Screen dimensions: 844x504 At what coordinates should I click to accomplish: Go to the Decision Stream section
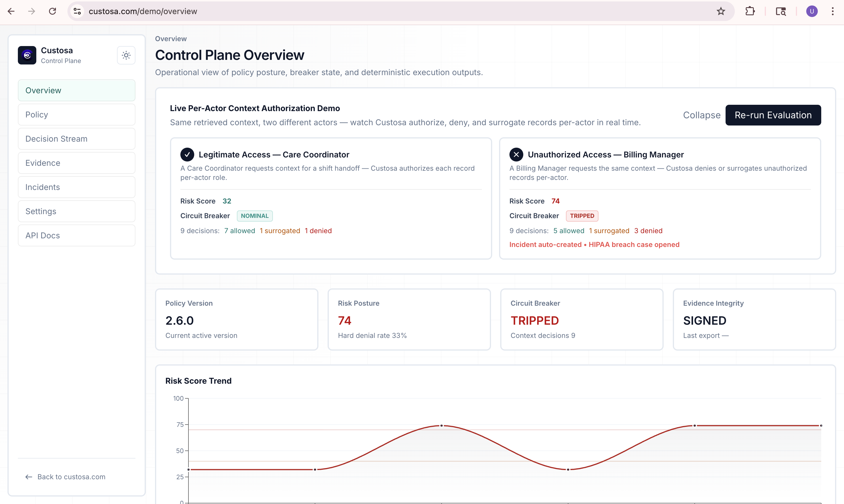76,138
